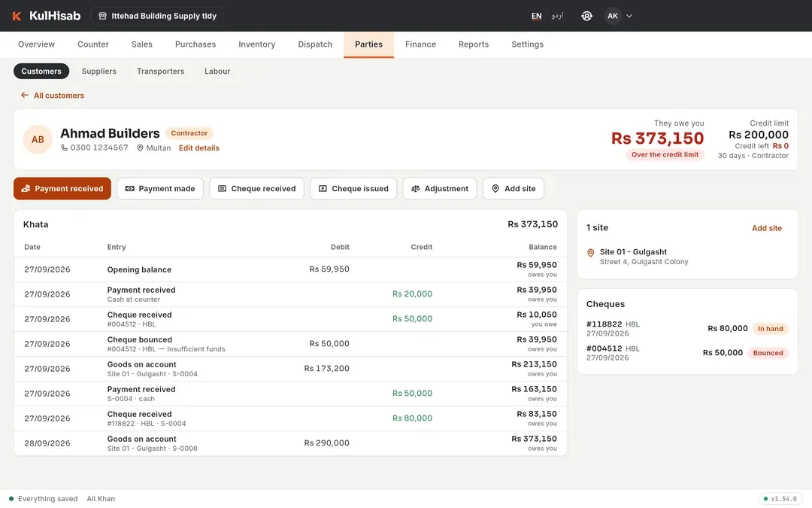
Task: Open the Finance tab
Action: point(420,44)
